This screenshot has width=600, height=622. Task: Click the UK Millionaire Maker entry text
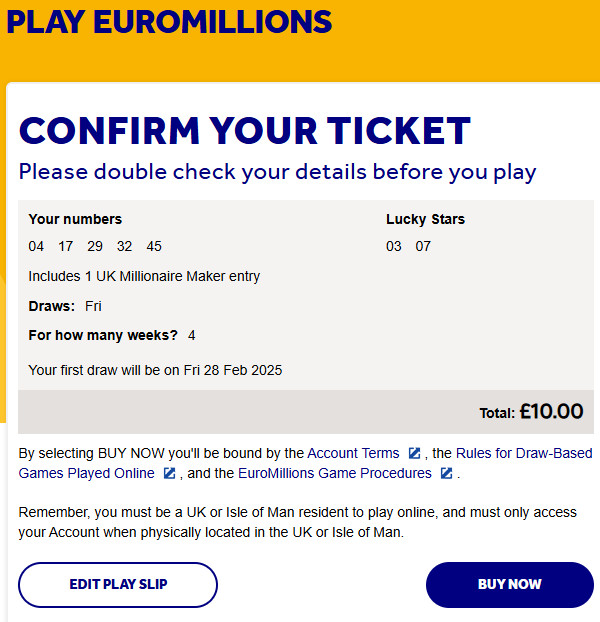[x=144, y=276]
